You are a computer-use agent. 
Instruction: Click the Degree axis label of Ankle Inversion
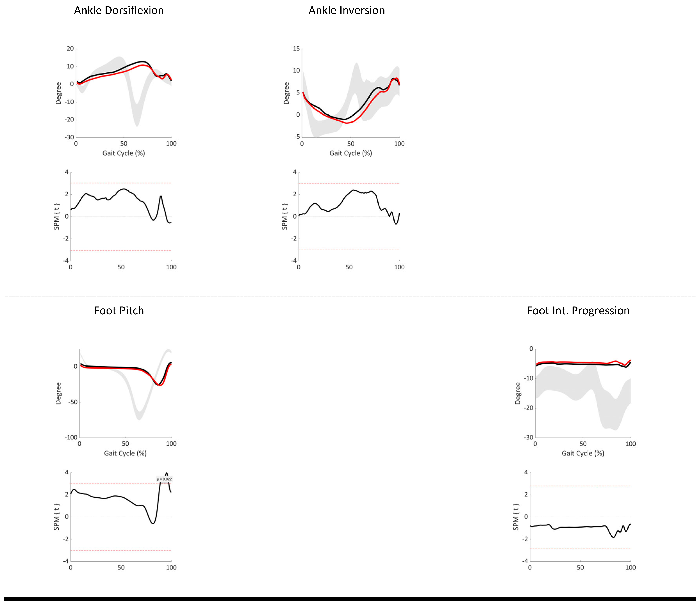[286, 93]
